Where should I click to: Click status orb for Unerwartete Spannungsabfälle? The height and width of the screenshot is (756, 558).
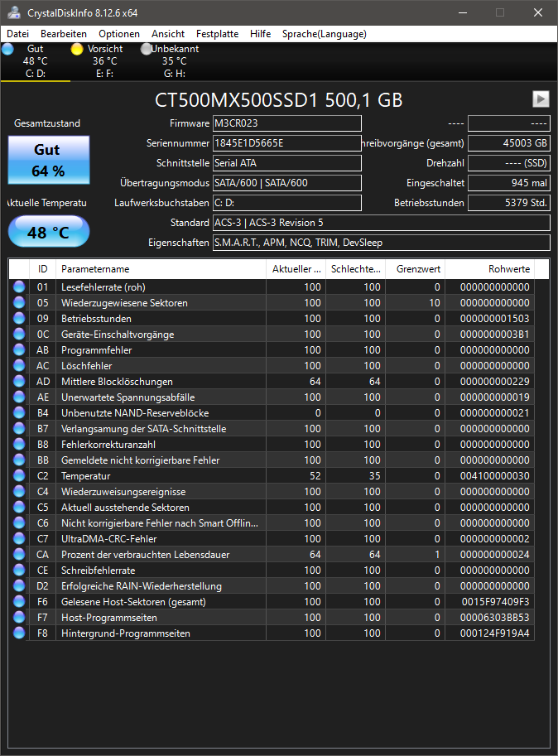[x=19, y=397]
